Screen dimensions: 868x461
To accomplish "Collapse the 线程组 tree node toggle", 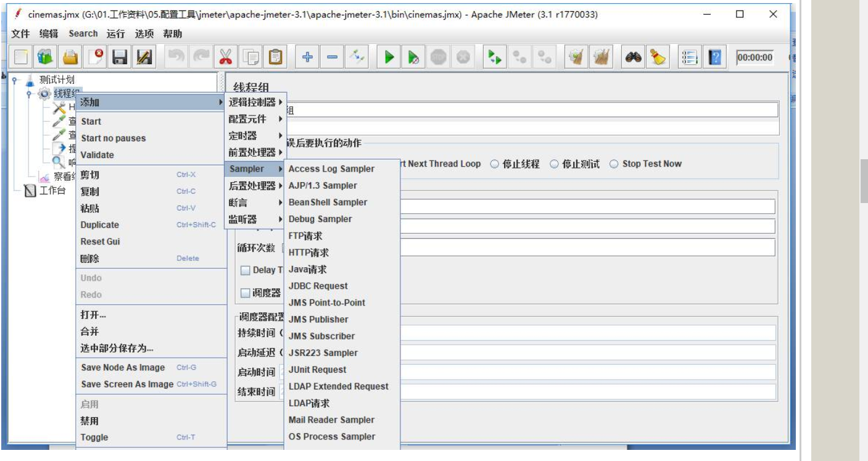I will pyautogui.click(x=28, y=93).
